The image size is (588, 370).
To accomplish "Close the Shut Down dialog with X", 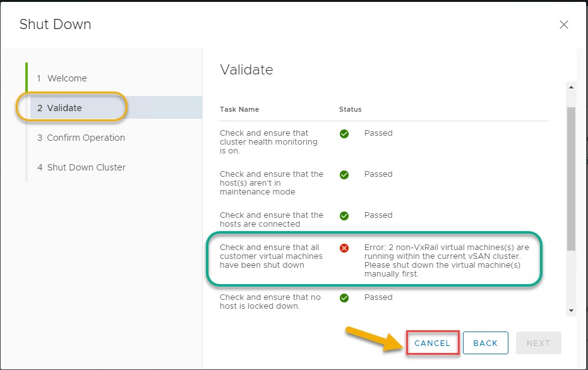I will coord(564,25).
